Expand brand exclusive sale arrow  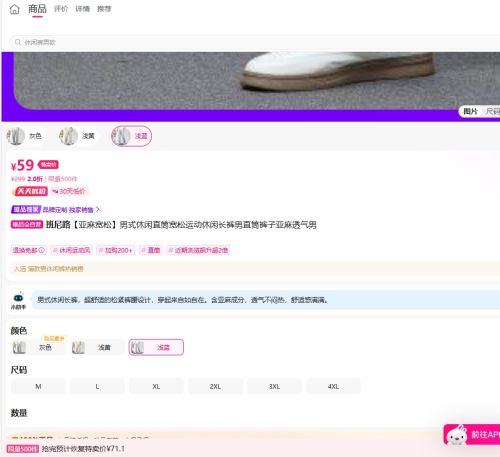98,210
